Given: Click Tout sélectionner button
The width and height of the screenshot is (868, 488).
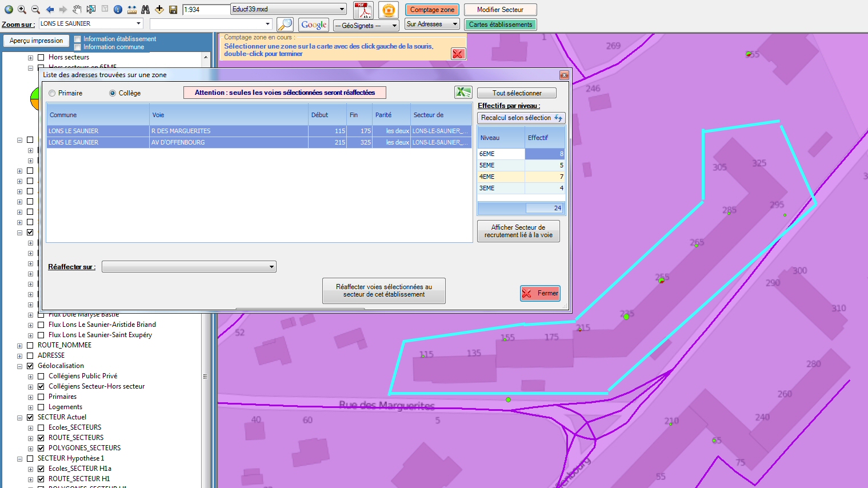Looking at the screenshot, I should 517,93.
